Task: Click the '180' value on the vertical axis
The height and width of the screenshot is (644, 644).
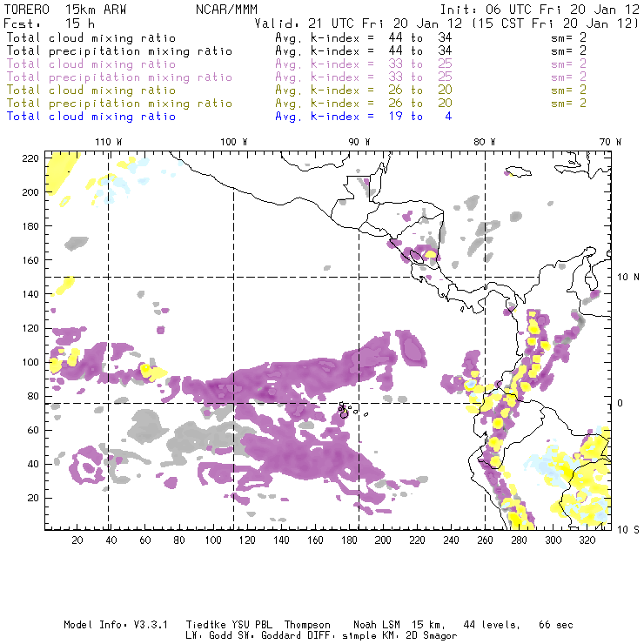Action: (x=30, y=226)
